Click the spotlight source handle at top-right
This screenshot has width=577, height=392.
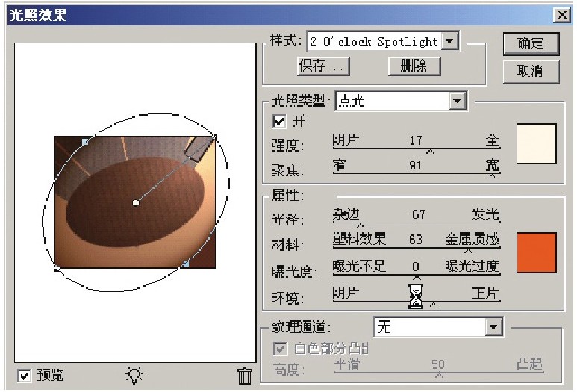point(215,137)
